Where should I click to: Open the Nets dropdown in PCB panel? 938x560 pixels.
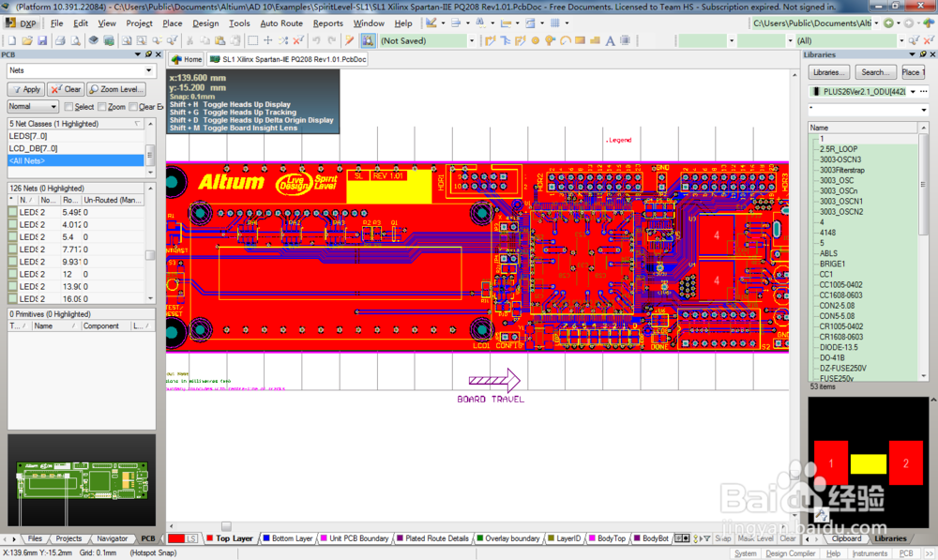(x=148, y=70)
